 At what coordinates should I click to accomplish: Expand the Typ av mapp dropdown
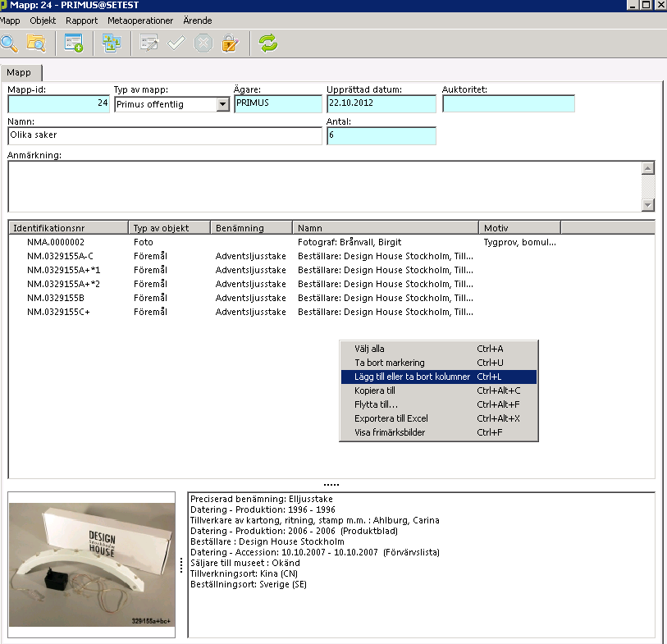pyautogui.click(x=222, y=104)
